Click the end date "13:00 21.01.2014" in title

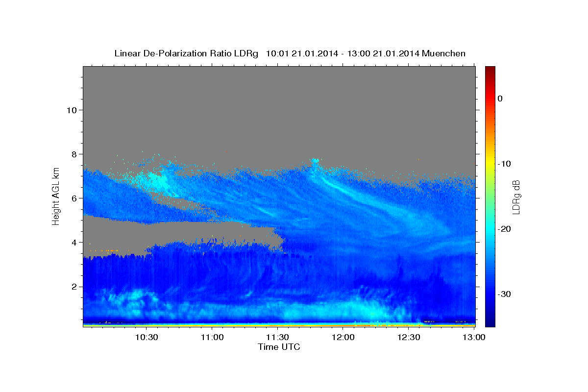pos(383,53)
